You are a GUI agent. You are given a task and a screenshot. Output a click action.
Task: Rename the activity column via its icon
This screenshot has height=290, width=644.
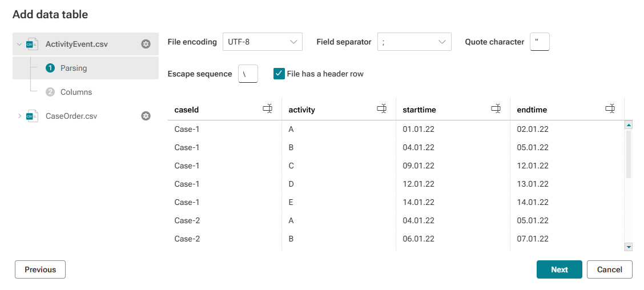pyautogui.click(x=382, y=109)
